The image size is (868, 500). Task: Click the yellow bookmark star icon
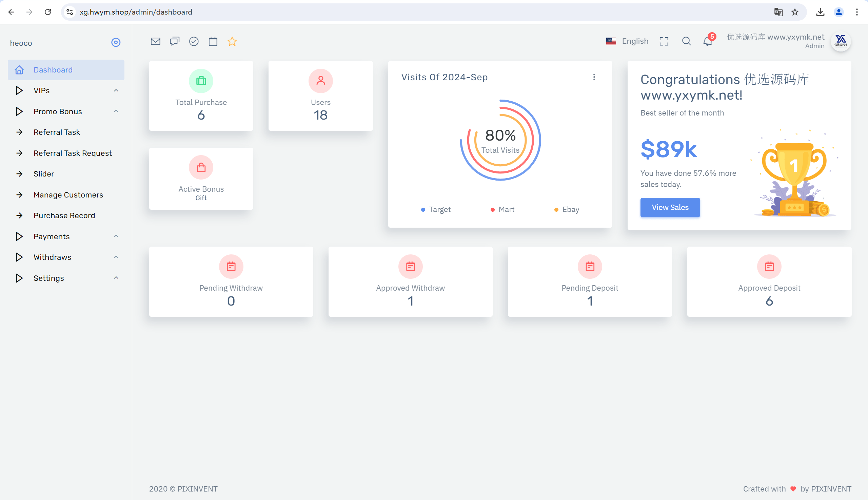[232, 42]
